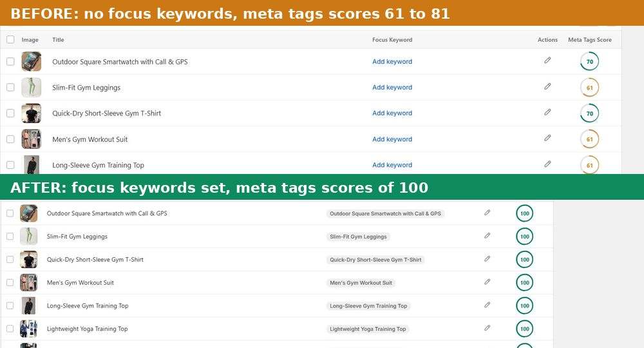The image size is (644, 348).
Task: Click the Meta Tags Score column header
Action: point(590,40)
